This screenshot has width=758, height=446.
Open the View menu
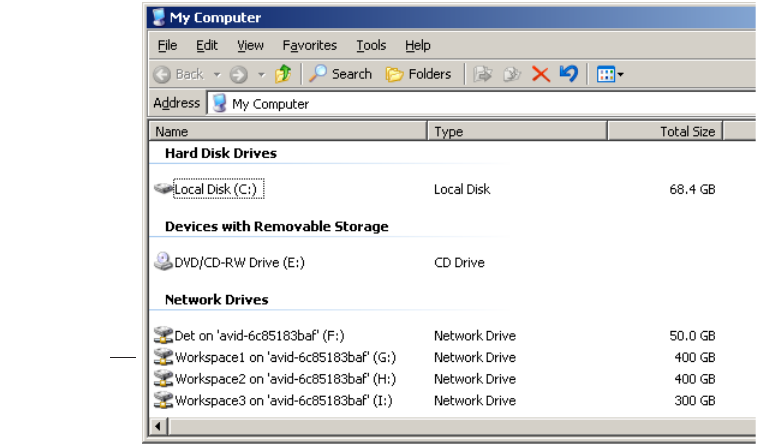click(x=250, y=45)
